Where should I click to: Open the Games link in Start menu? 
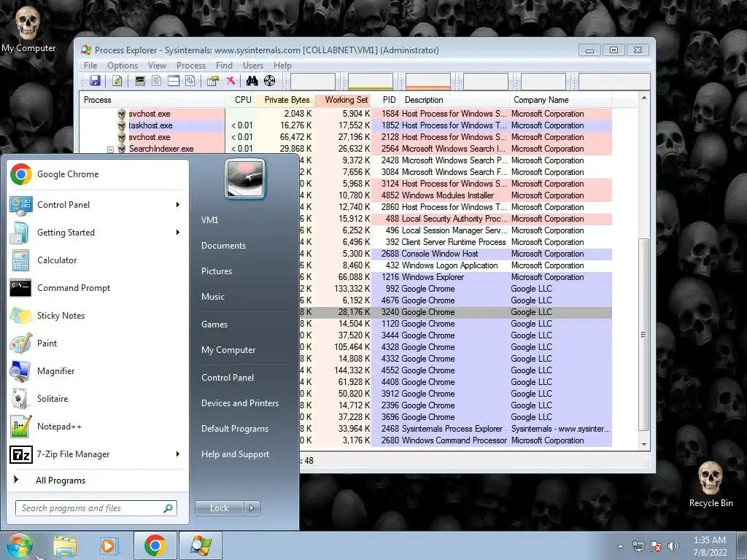click(x=214, y=324)
